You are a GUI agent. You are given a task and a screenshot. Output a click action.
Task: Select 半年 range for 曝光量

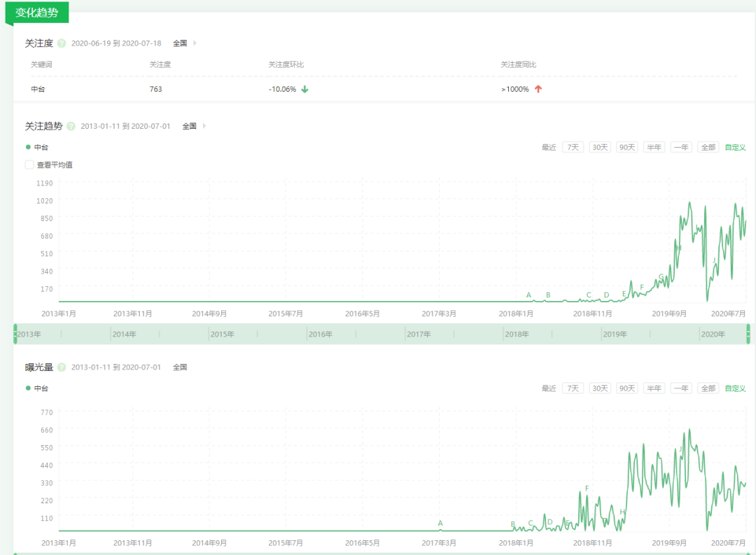point(654,388)
